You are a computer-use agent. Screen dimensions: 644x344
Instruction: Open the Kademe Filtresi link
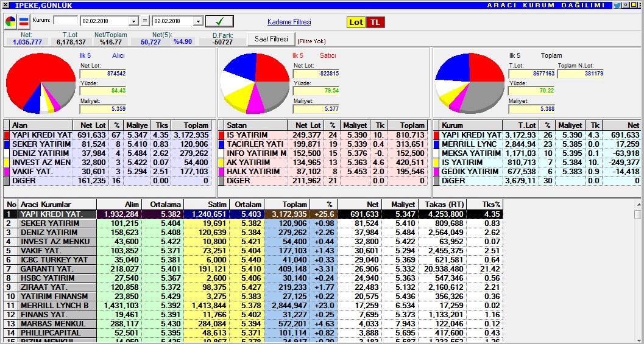(289, 22)
